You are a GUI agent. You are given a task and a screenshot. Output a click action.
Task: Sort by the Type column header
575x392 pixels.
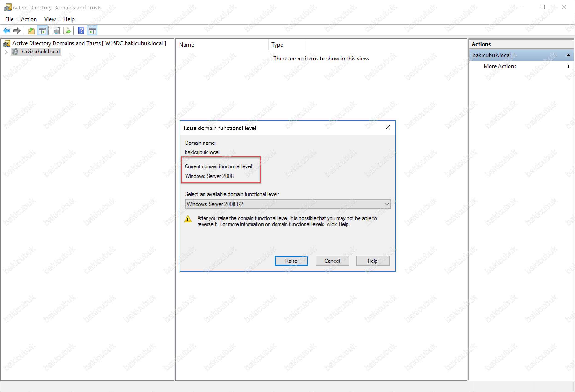coord(287,45)
